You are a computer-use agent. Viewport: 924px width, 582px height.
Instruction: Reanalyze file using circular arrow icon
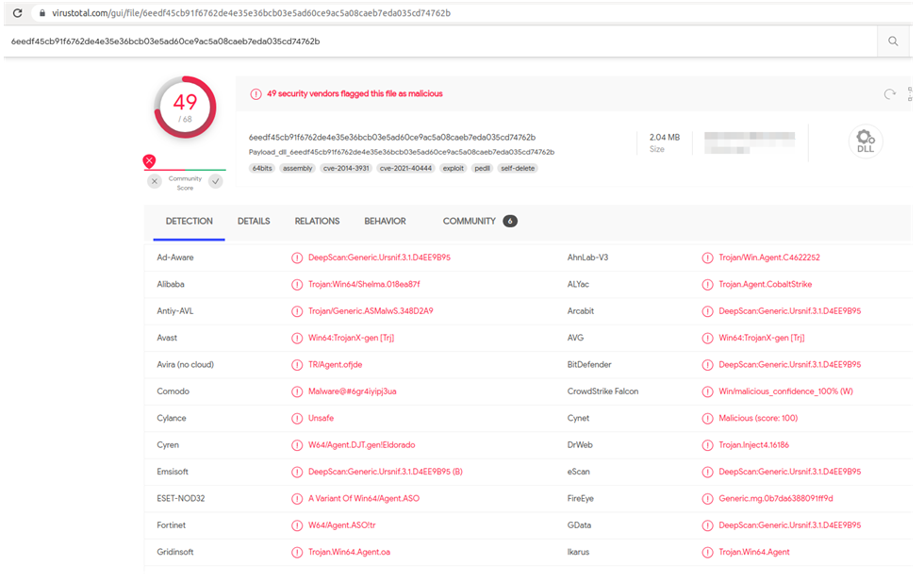[x=890, y=93]
